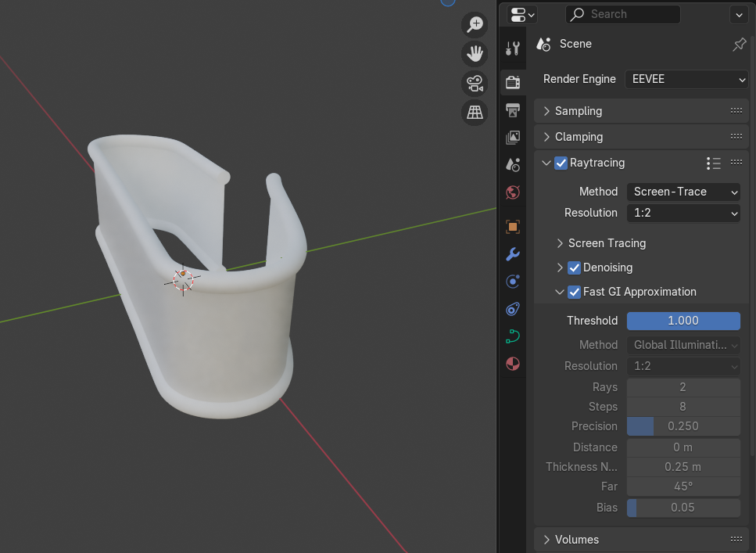Open the Modifiers wrench tab
Viewport: 756px width, 553px height.
[513, 254]
